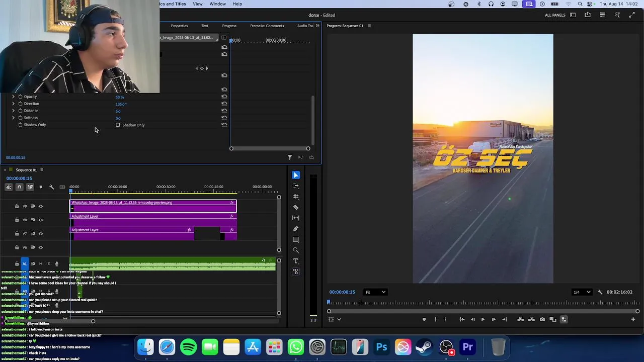Toggle Linked Selection in timeline
This screenshot has height=362, width=644.
click(30, 187)
